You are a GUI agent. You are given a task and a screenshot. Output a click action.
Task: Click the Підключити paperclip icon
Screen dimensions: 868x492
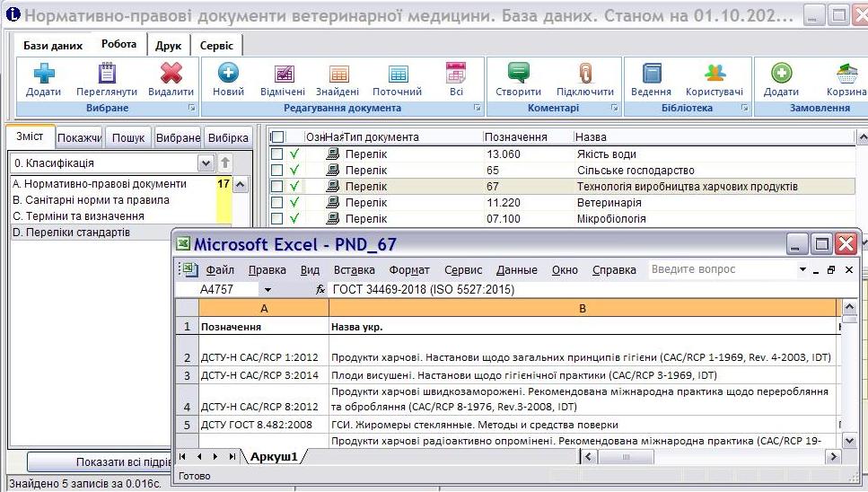point(585,73)
